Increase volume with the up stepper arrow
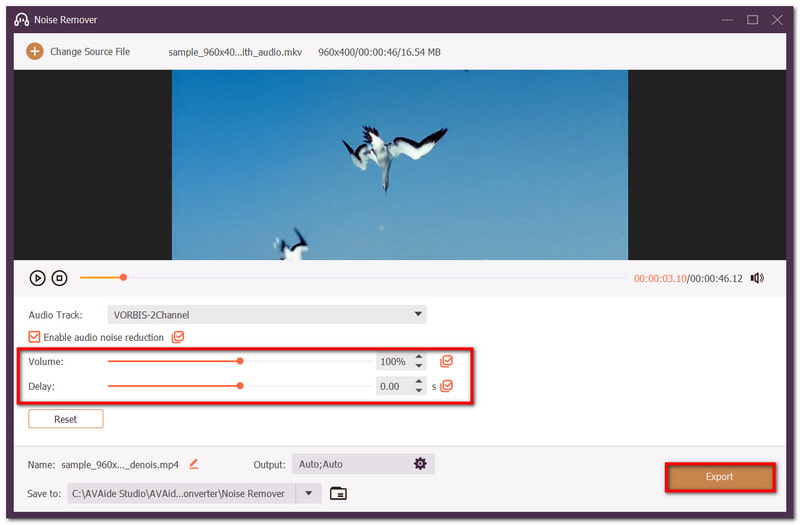The image size is (800, 525). point(419,357)
